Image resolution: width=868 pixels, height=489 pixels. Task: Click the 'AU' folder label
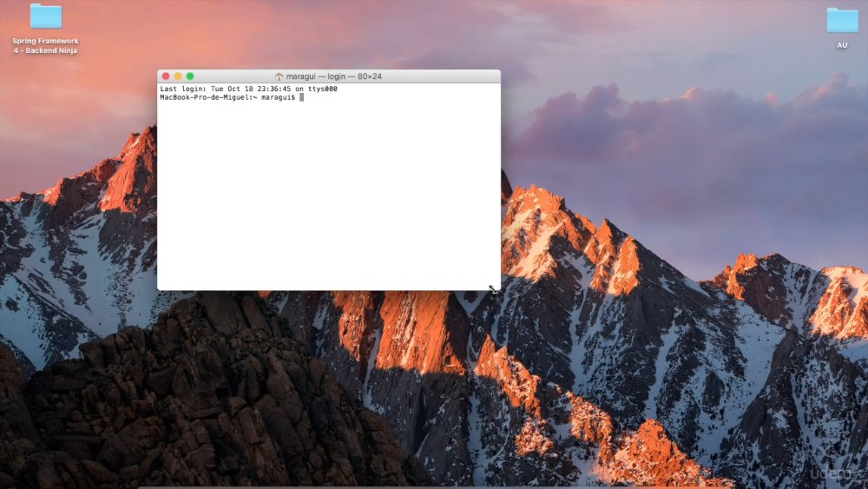pyautogui.click(x=842, y=45)
